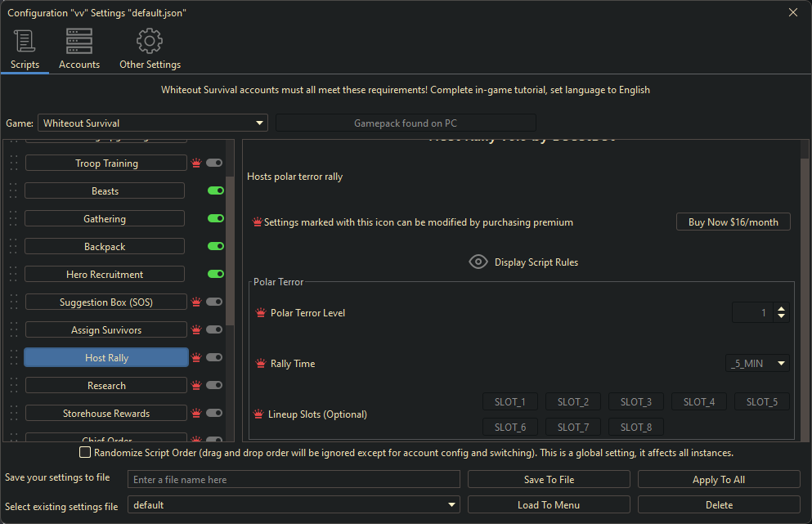
Task: Increase Polar Terror Level with up arrow
Action: (x=782, y=309)
